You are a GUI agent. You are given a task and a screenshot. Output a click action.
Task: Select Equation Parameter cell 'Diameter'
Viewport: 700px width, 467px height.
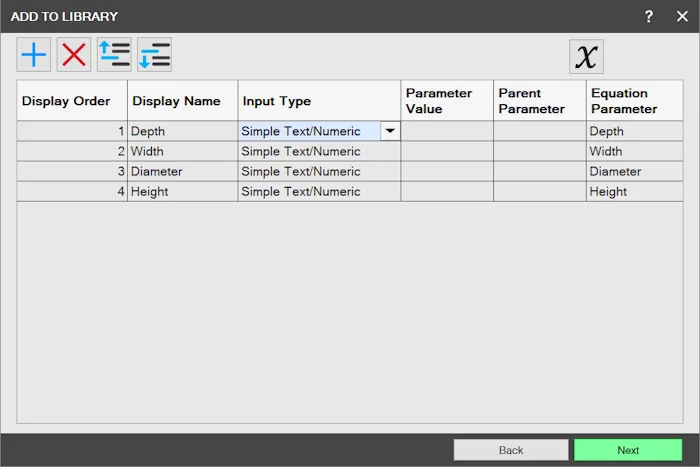click(x=634, y=171)
